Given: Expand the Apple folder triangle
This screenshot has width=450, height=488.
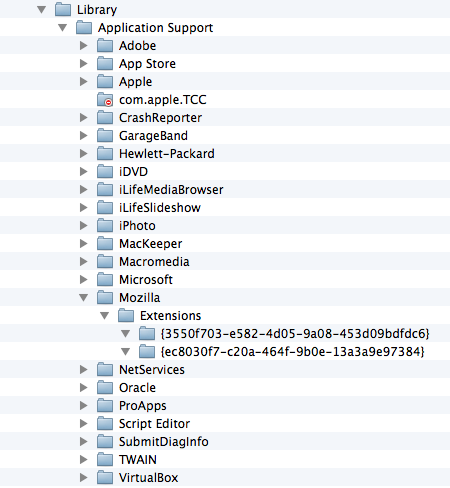Looking at the screenshot, I should click(x=84, y=82).
